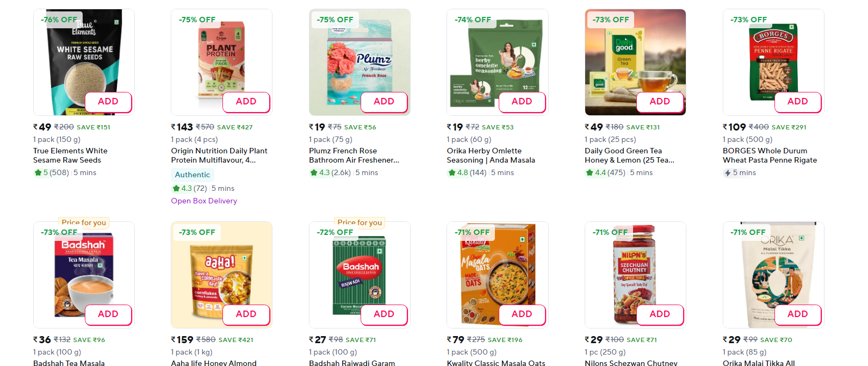Click the Authentic tag on Origin Nutrition
The image size is (868, 366).
tap(193, 175)
